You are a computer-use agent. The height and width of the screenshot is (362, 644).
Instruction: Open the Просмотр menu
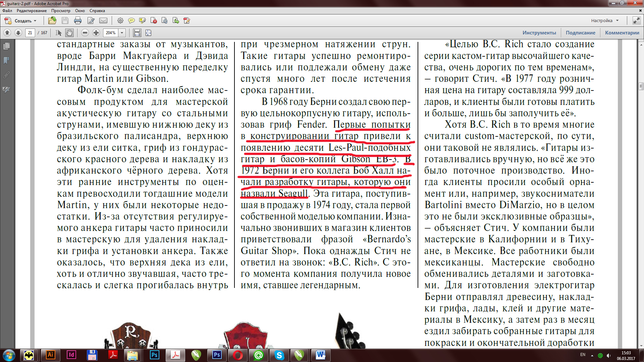61,11
